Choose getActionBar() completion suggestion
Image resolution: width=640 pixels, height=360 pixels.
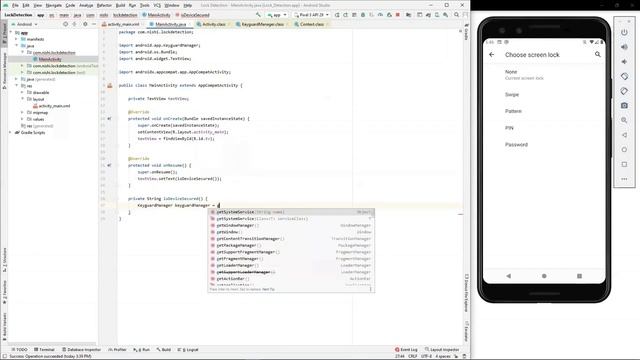291,279
